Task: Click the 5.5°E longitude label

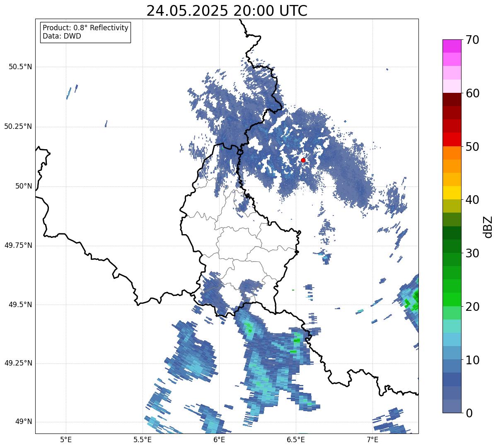Action: 142,439
